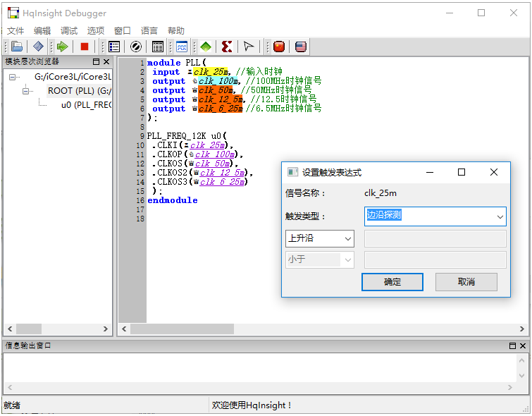Open the 上升沿 edge type dropdown
The height and width of the screenshot is (416, 532).
click(319, 238)
